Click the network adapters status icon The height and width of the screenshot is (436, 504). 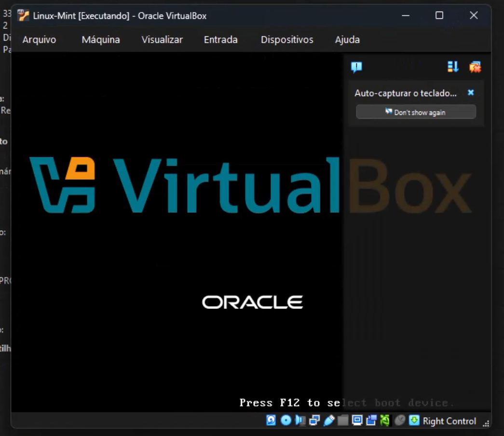(314, 420)
